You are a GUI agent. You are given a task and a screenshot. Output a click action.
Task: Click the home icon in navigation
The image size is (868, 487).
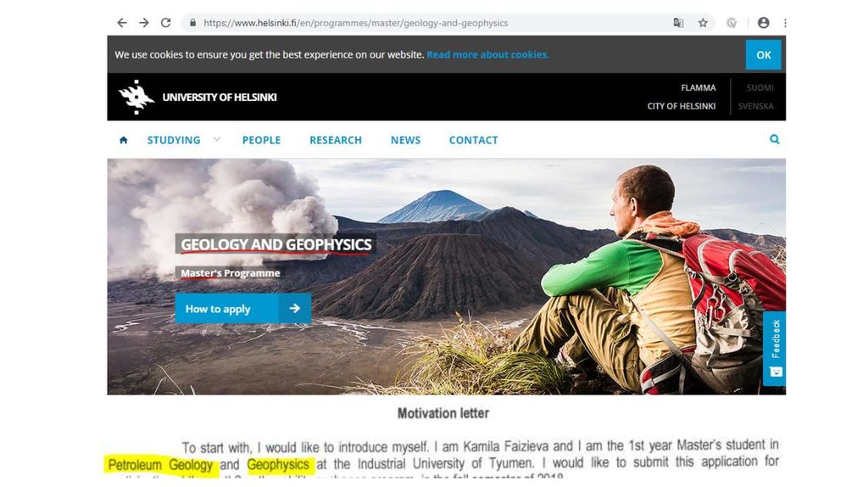pos(124,140)
